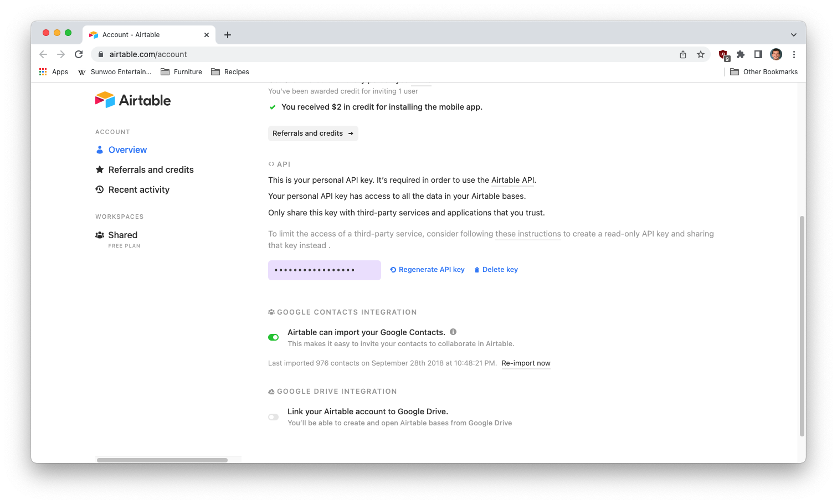Image resolution: width=837 pixels, height=504 pixels.
Task: Click Re-import now
Action: click(x=526, y=363)
